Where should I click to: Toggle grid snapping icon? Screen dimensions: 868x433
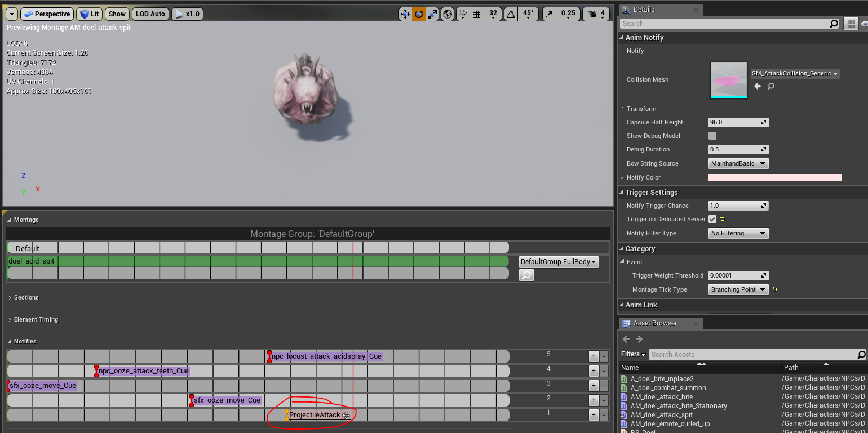click(477, 14)
